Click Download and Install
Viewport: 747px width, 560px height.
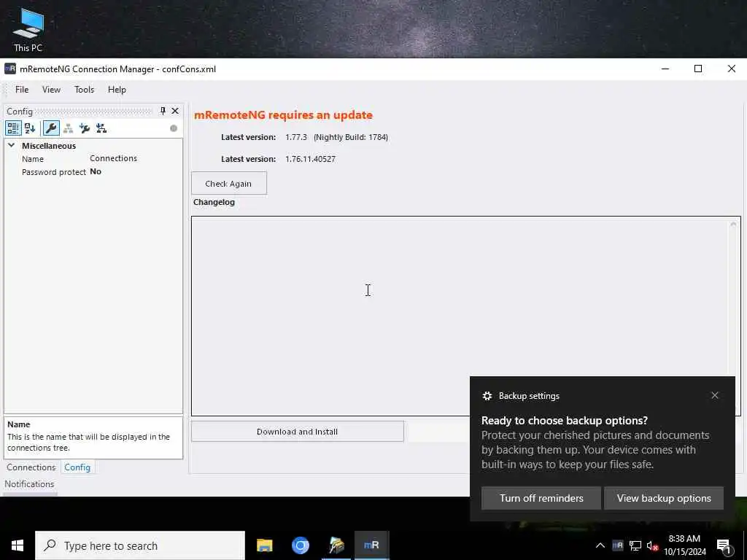click(x=298, y=432)
